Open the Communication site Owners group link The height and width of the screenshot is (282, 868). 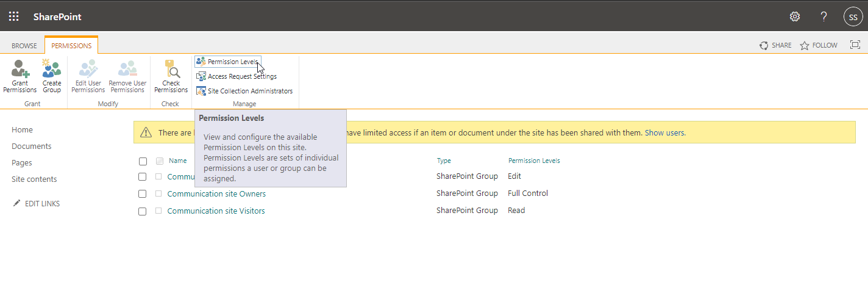tap(216, 193)
